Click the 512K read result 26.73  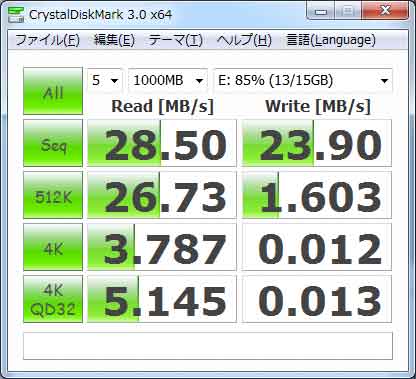(x=162, y=195)
